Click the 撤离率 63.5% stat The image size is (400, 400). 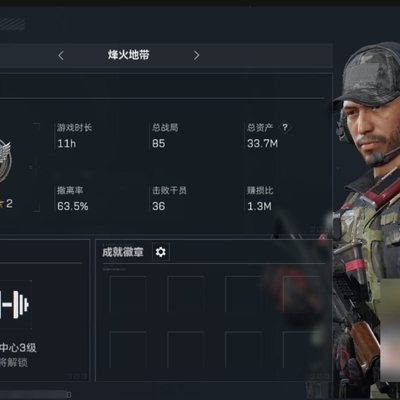(x=72, y=199)
